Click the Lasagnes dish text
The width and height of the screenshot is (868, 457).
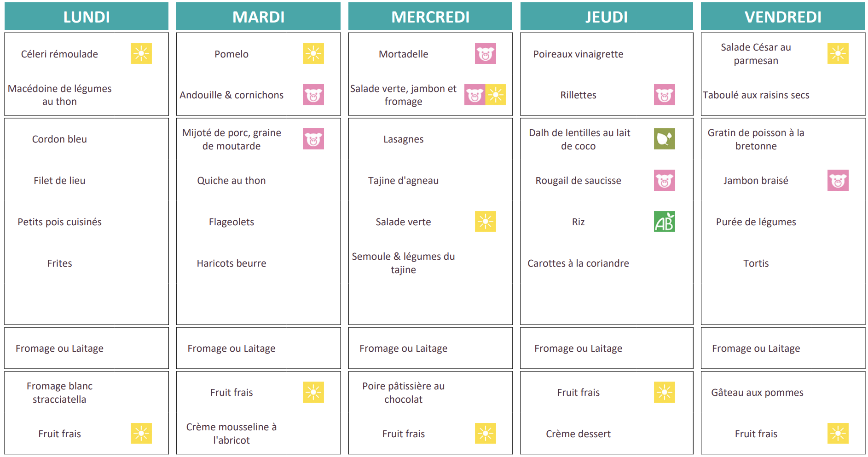tap(403, 139)
